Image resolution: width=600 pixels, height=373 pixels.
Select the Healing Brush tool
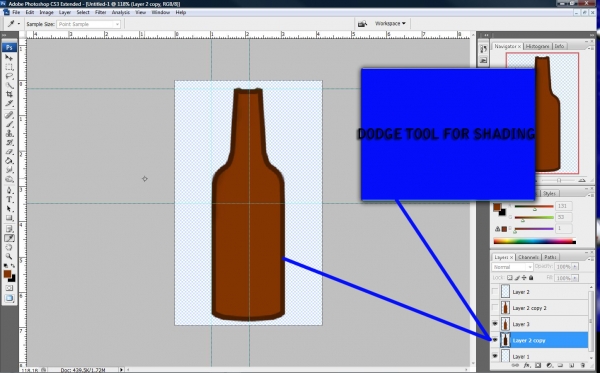coord(9,115)
